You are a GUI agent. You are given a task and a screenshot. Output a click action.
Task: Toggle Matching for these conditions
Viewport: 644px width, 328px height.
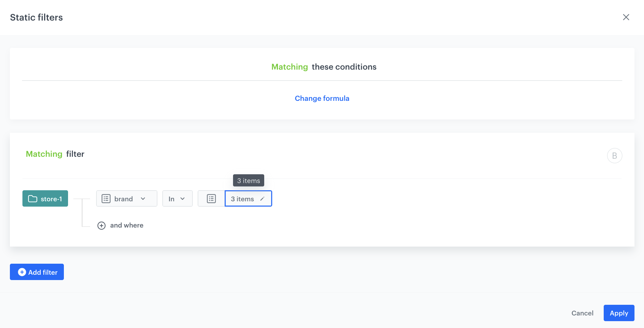(289, 67)
